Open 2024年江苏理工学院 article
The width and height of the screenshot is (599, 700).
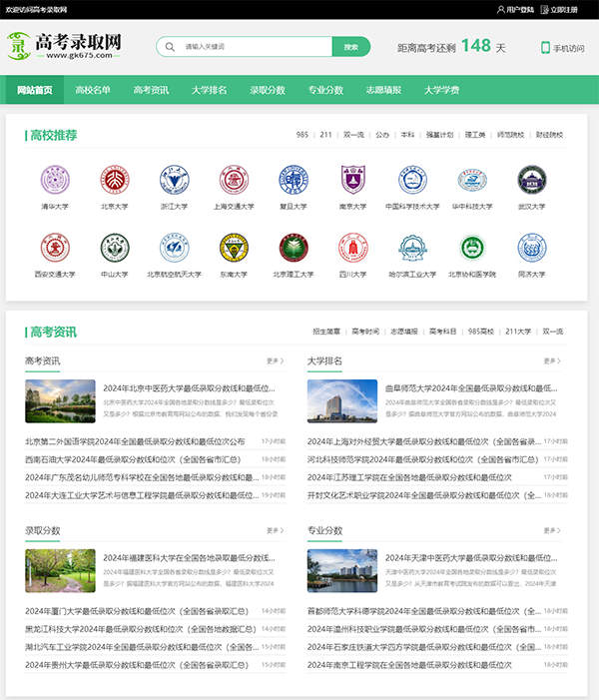point(409,477)
